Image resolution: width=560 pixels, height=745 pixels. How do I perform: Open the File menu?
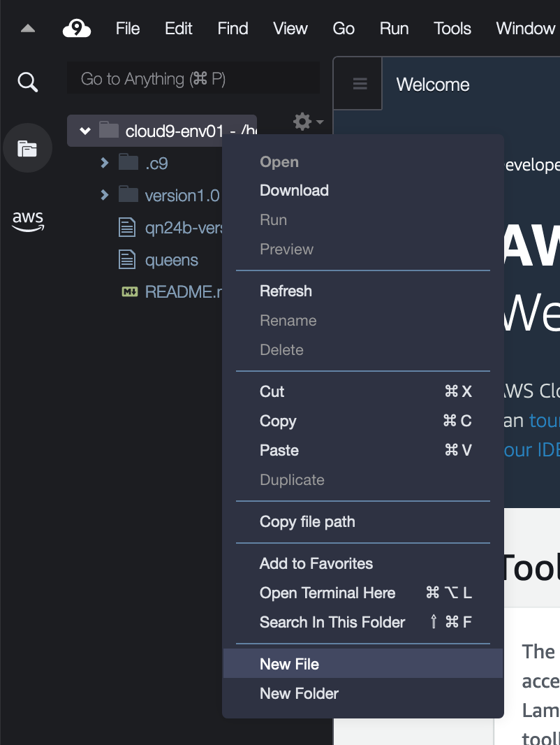128,29
